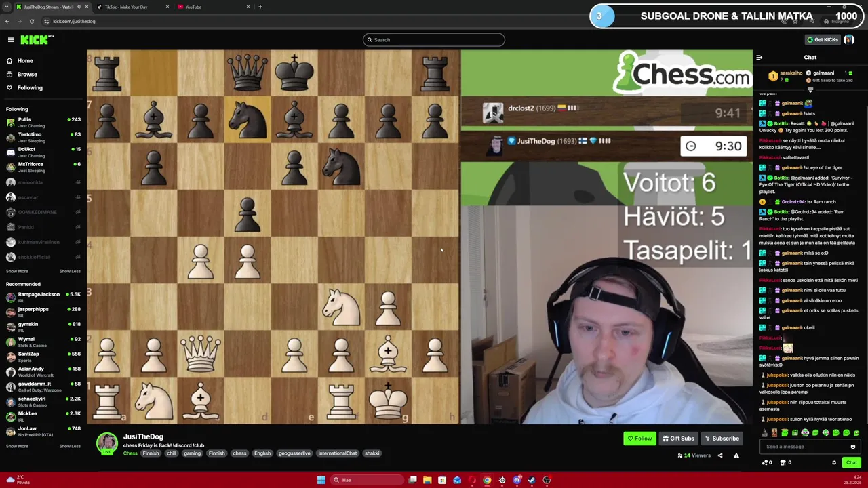Open the chat shop icon
The width and height of the screenshot is (868, 488).
785,462
